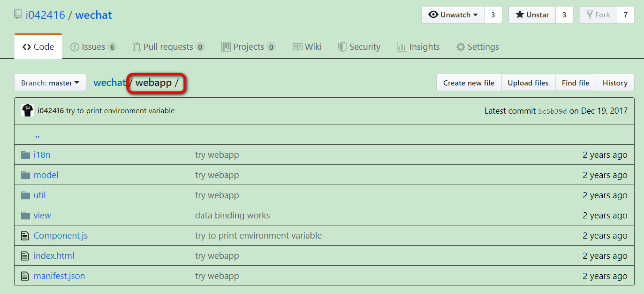The width and height of the screenshot is (644, 294).
Task: Click the file icon of index.html
Action: [25, 256]
